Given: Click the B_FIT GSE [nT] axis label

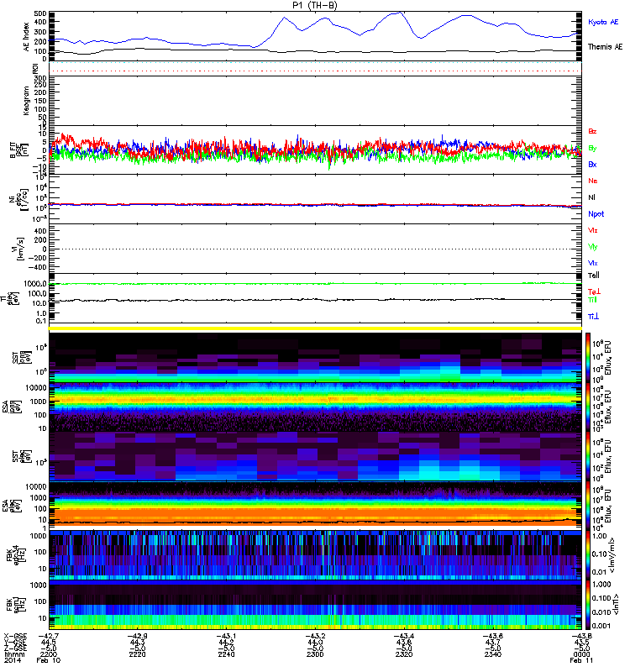Looking at the screenshot, I should 18,150.
